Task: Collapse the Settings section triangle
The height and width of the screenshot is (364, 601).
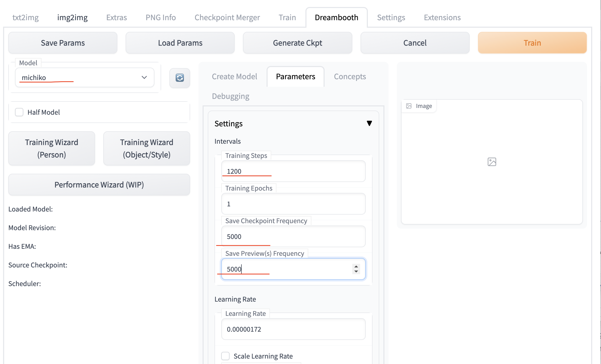Action: point(369,123)
